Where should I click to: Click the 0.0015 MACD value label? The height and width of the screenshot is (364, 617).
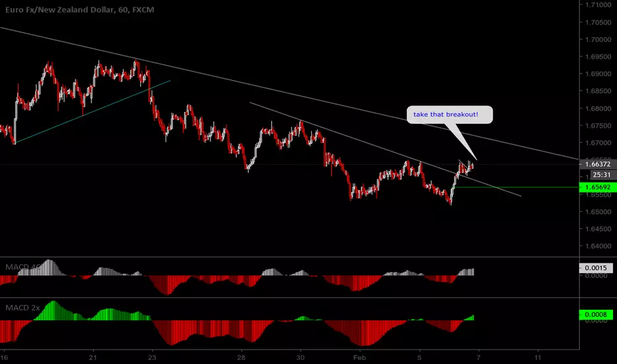[596, 268]
